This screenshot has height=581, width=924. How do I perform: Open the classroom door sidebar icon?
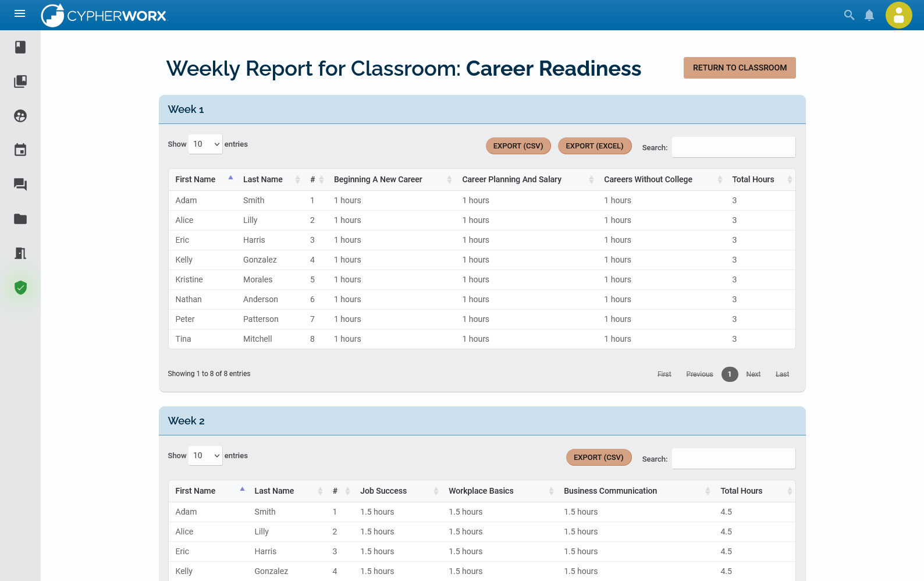coord(20,253)
